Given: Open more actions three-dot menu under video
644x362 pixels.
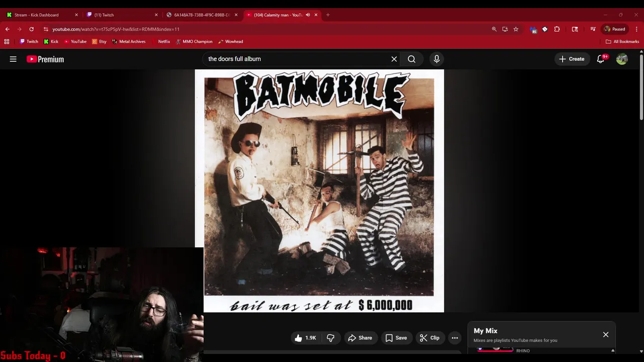Looking at the screenshot, I should [455, 338].
